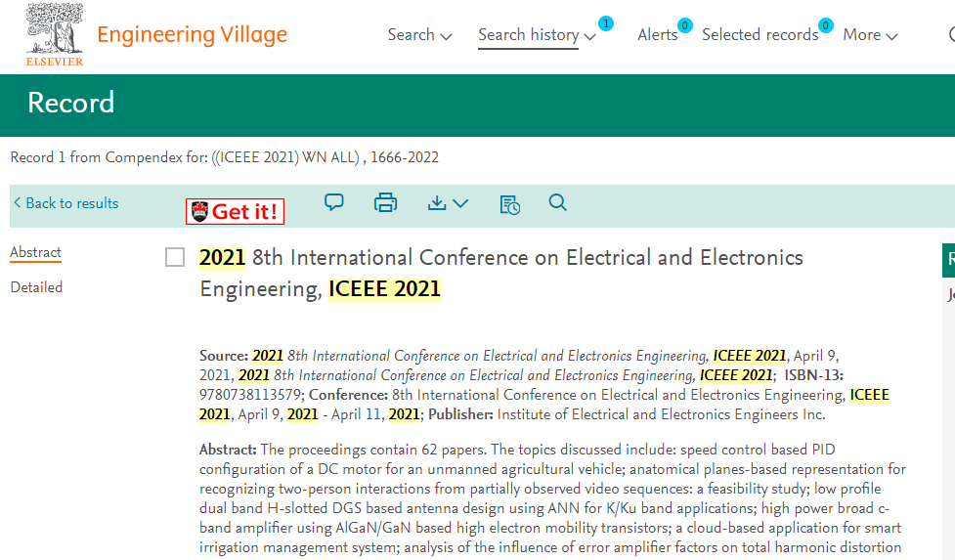This screenshot has width=955, height=560.
Task: Go Back to results
Action: click(66, 203)
